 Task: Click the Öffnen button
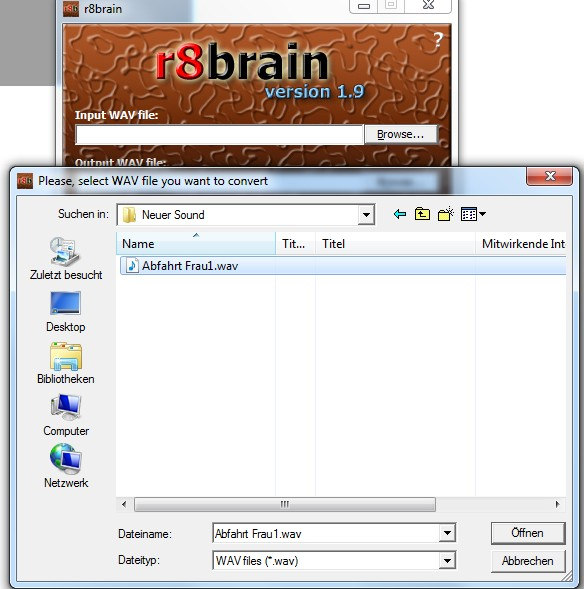(x=528, y=533)
